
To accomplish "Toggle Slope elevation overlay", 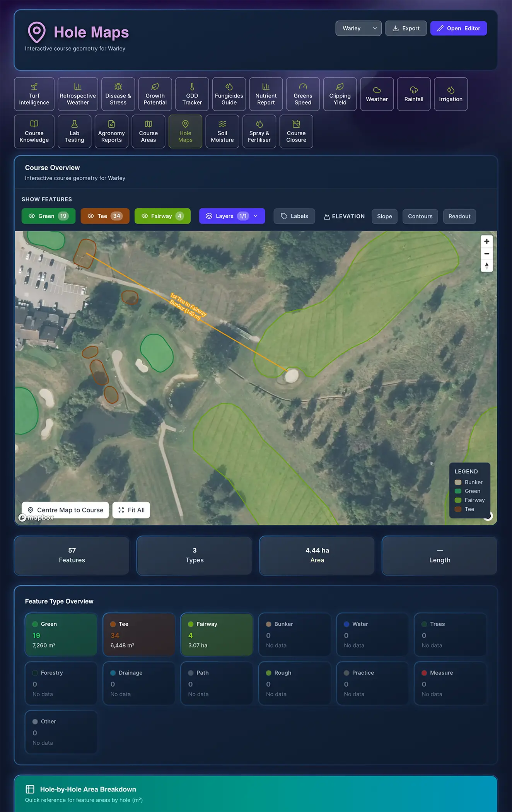I will coord(384,217).
